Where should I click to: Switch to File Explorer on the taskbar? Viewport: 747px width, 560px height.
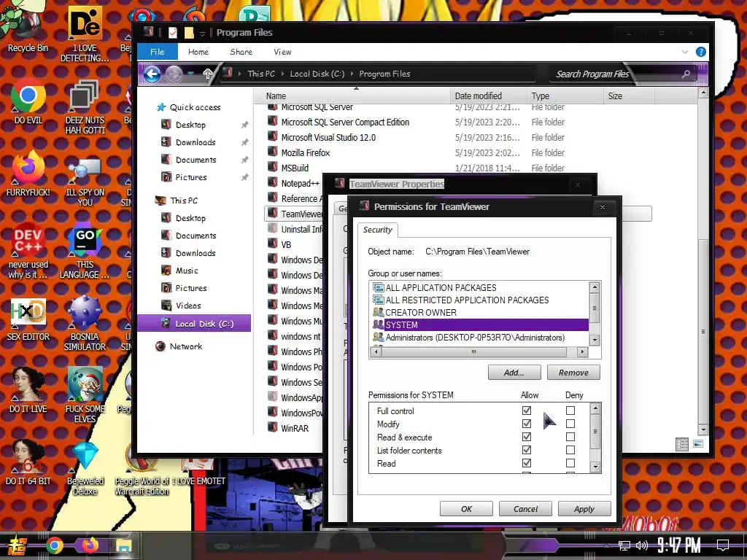tap(124, 545)
